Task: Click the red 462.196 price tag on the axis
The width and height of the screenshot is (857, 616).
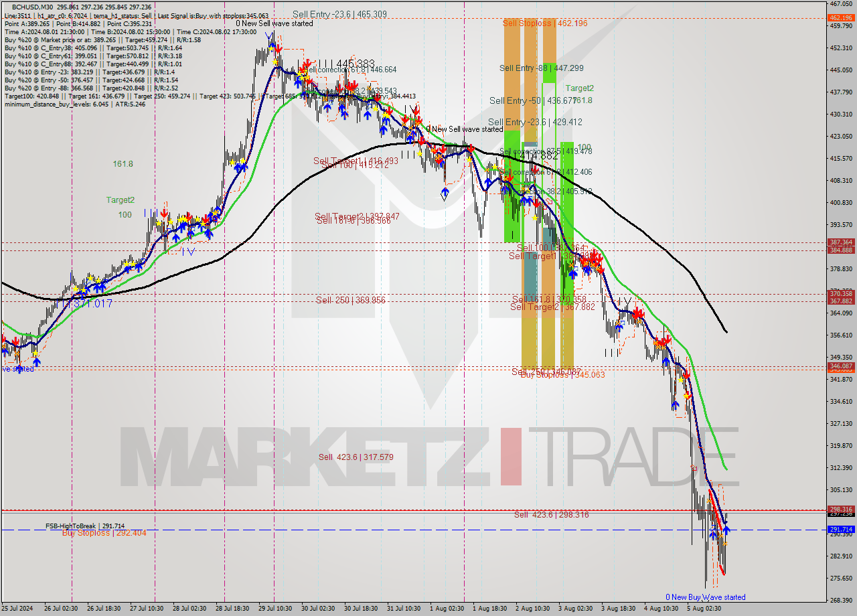Action: (x=841, y=18)
